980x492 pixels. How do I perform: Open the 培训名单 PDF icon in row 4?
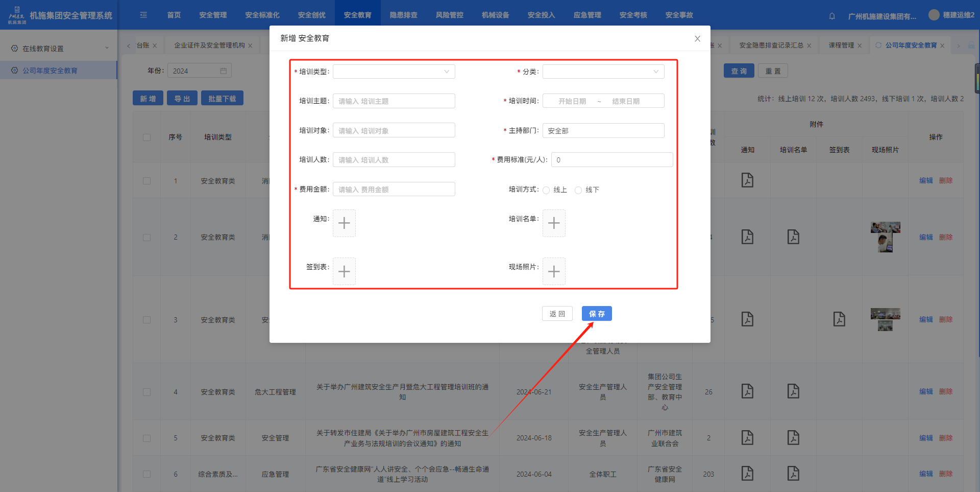tap(793, 391)
